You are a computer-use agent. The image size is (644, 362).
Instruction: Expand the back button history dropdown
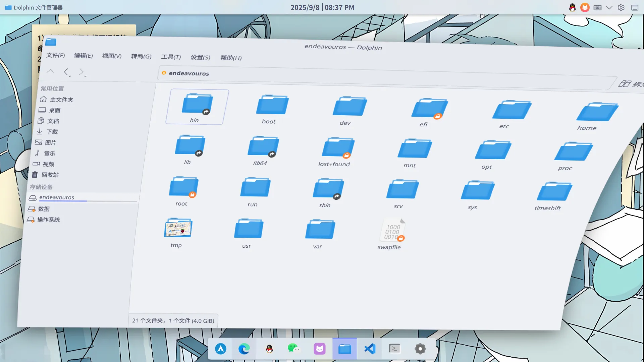70,76
